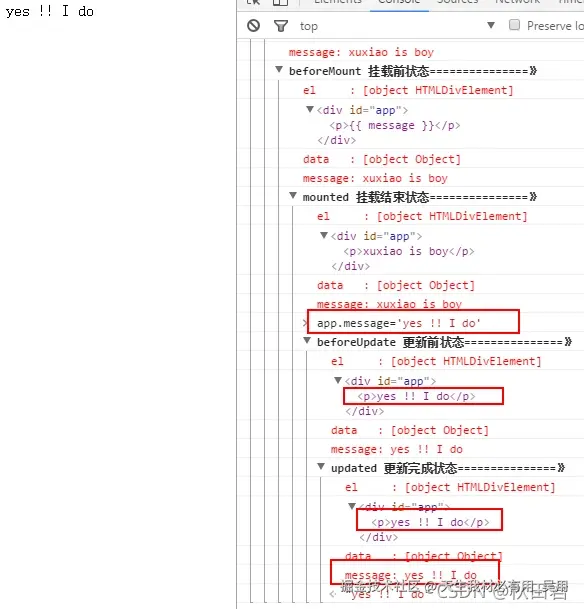This screenshot has height=609, width=584.
Task: Click the "<p>yes !! I do</p>" node under beforeUpdate
Action: [x=416, y=396]
